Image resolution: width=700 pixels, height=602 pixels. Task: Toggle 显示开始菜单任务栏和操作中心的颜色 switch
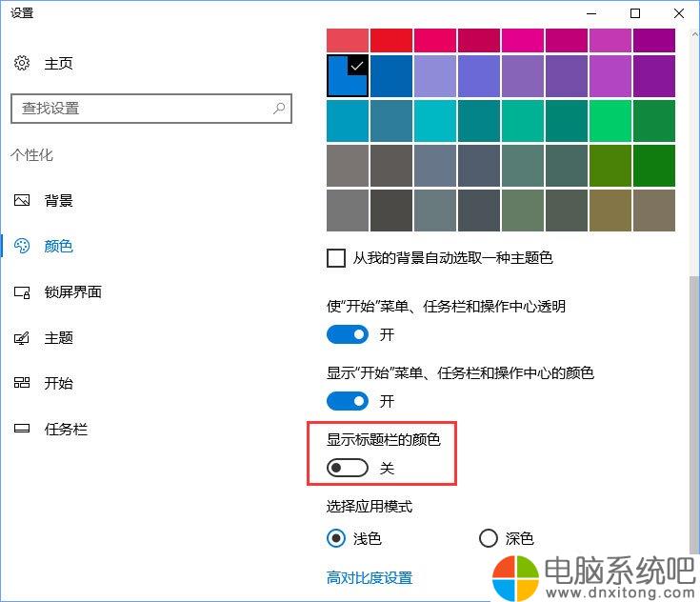(x=348, y=401)
